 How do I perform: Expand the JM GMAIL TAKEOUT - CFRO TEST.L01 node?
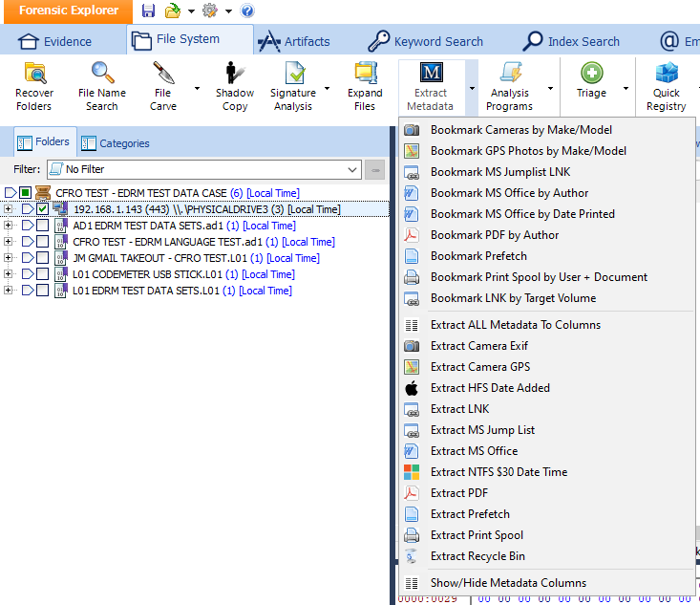[x=9, y=258]
